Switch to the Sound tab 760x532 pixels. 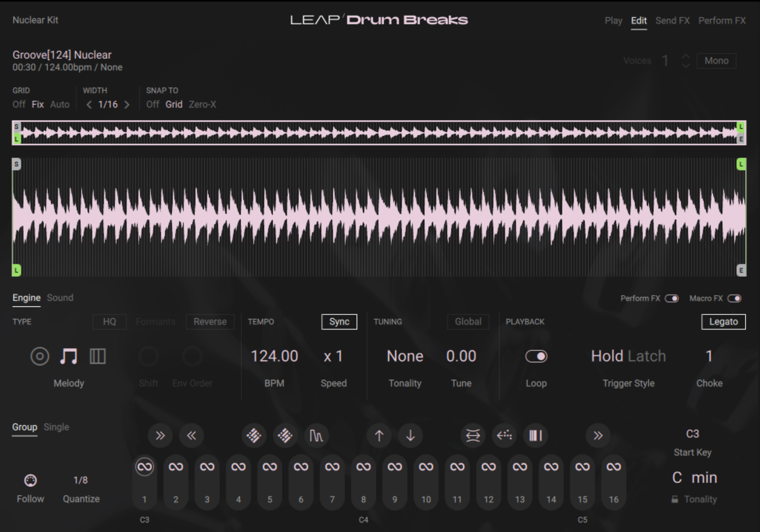tap(60, 298)
